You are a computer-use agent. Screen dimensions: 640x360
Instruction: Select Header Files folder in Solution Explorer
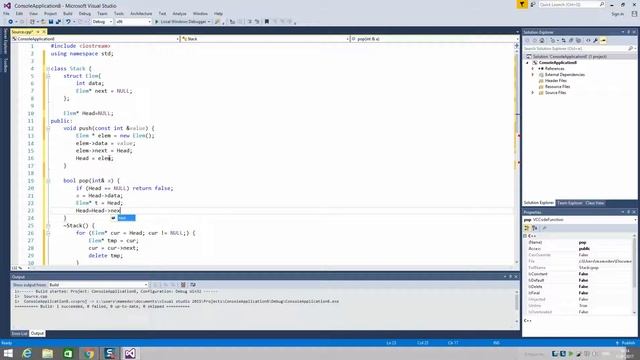[556, 81]
